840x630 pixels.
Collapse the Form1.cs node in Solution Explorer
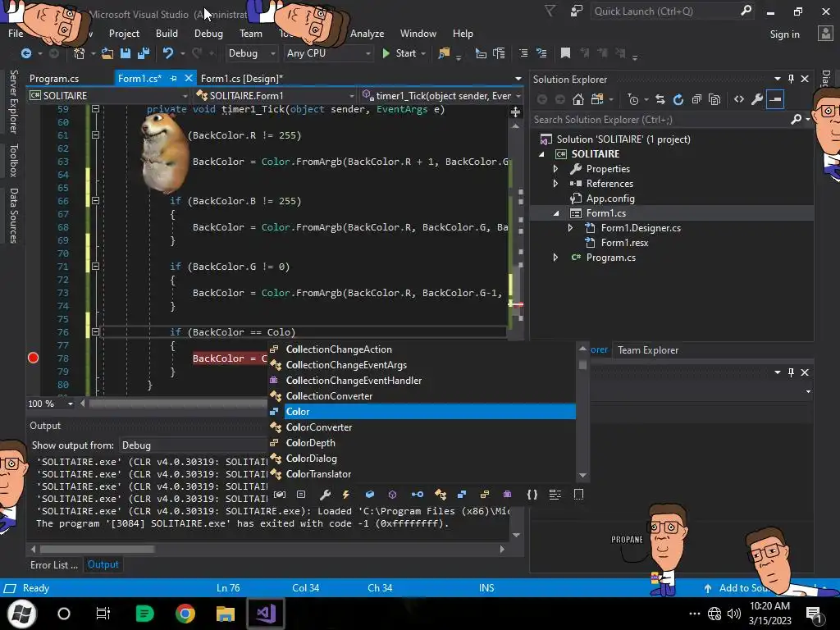pyautogui.click(x=555, y=213)
